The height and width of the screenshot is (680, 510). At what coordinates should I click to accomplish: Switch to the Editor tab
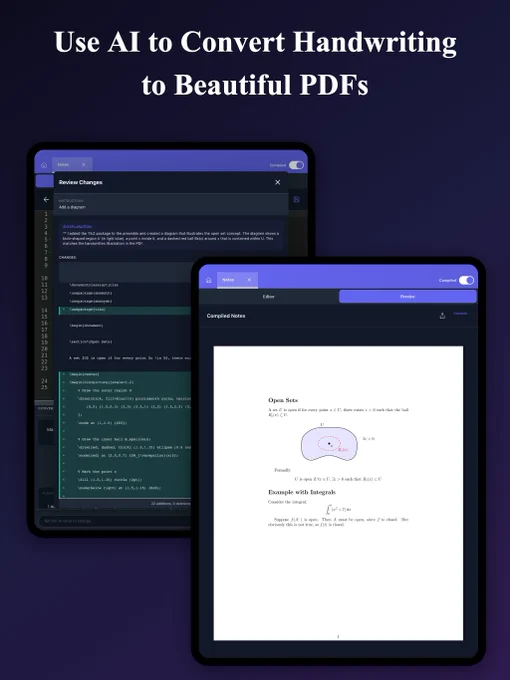coord(269,297)
